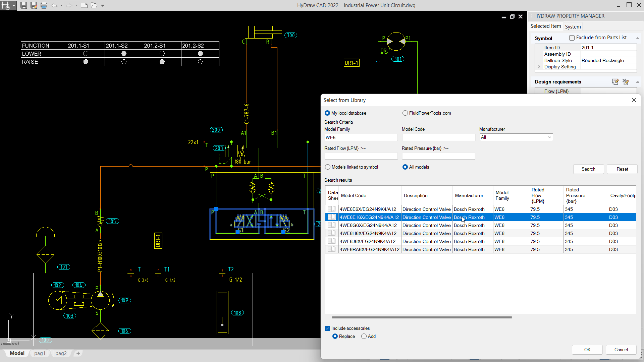Expand the Display Setting property row
Screen dimensions: 644x362
point(539,67)
